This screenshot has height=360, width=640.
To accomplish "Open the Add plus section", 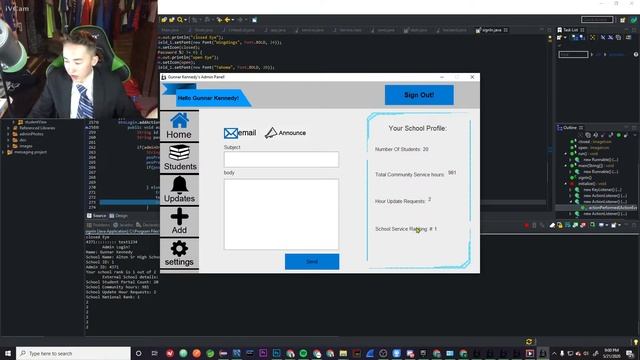I will (179, 221).
